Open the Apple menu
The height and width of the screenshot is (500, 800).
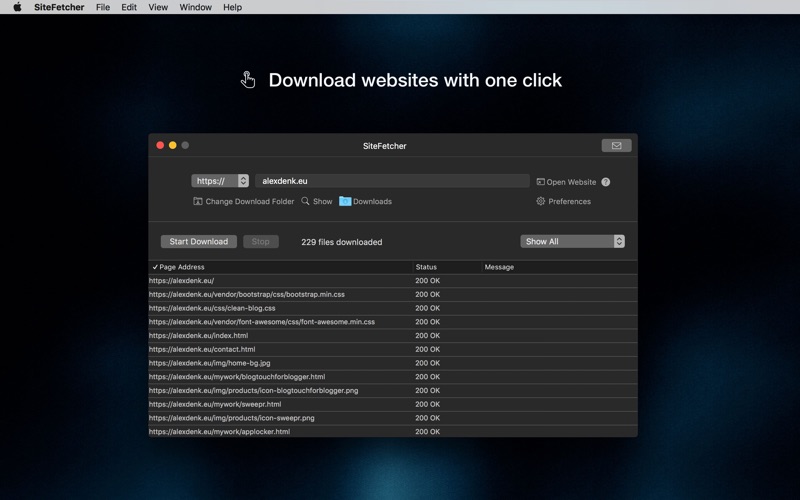pos(17,7)
